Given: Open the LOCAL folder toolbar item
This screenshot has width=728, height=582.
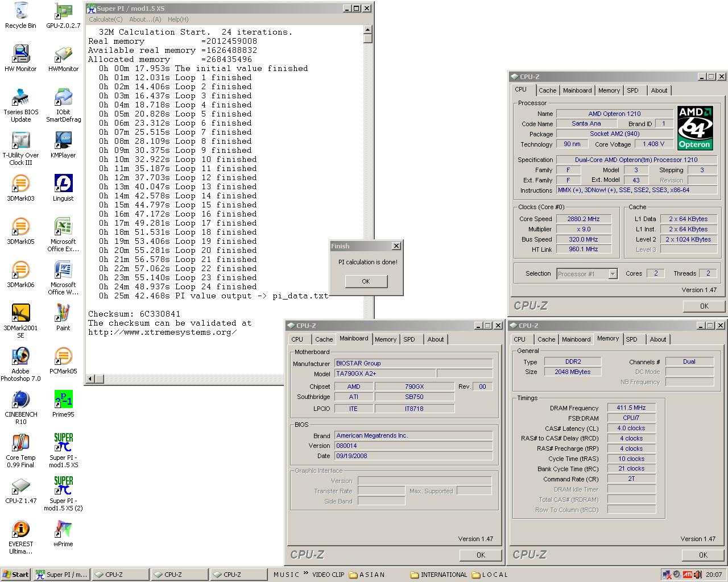Looking at the screenshot, I should tap(490, 575).
